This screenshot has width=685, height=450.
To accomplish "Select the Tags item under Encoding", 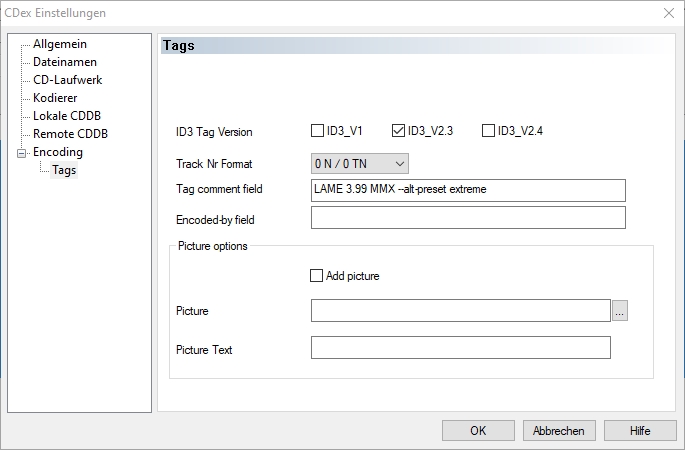I will coord(64,170).
